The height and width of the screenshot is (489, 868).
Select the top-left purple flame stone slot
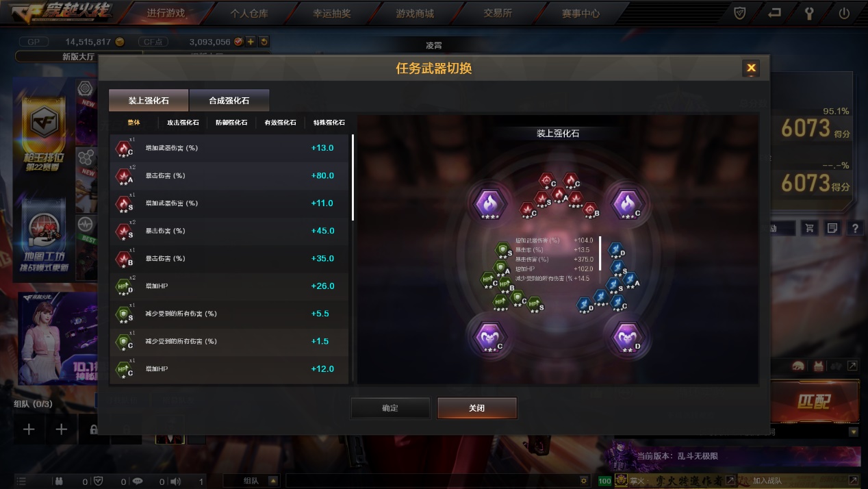[490, 203]
